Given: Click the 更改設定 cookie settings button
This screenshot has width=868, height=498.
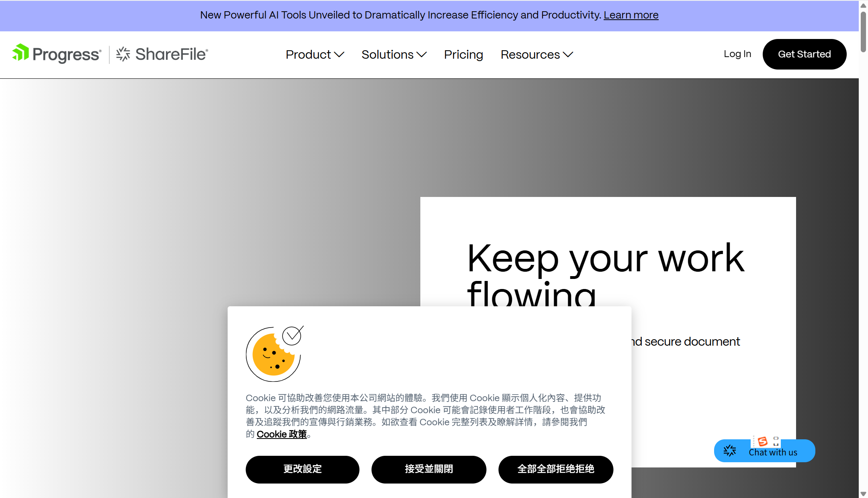Looking at the screenshot, I should tap(302, 469).
